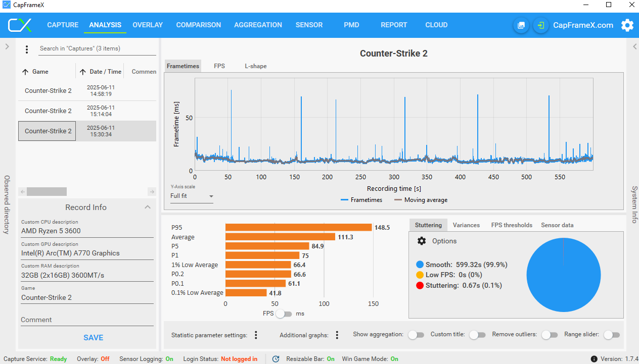Click the Login Status Not logged in text

coord(239,359)
